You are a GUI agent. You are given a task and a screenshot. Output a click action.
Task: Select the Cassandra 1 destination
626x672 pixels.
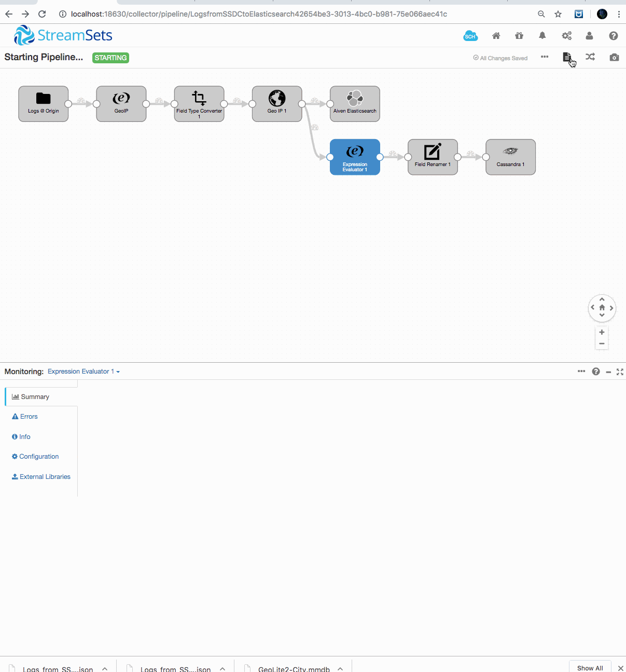(510, 157)
